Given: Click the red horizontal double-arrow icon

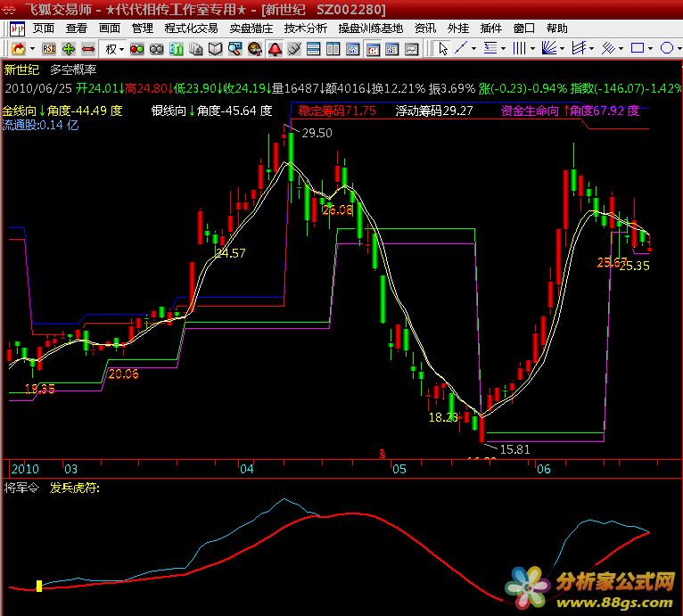Looking at the screenshot, I should (88, 48).
